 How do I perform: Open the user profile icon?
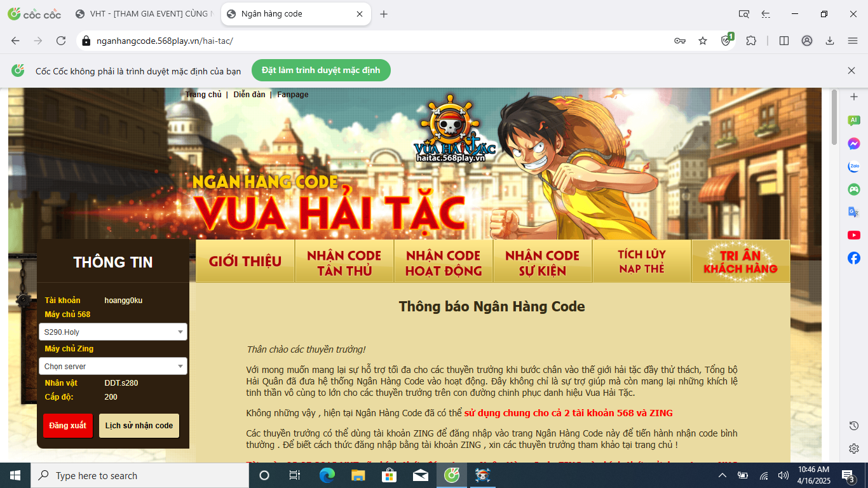click(807, 41)
